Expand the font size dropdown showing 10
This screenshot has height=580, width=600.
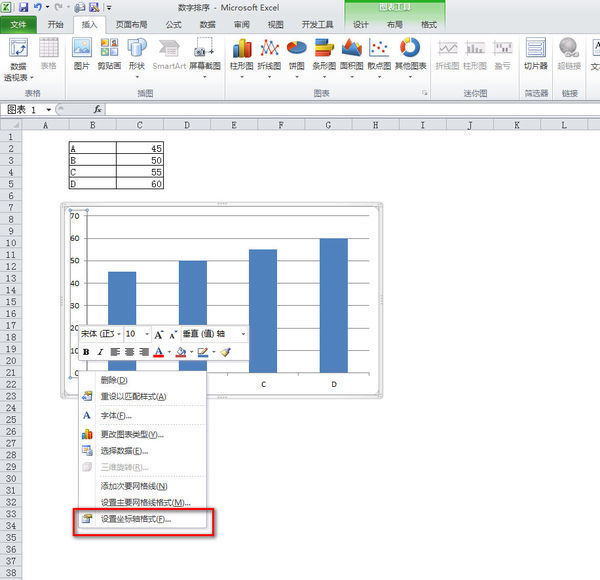point(145,334)
